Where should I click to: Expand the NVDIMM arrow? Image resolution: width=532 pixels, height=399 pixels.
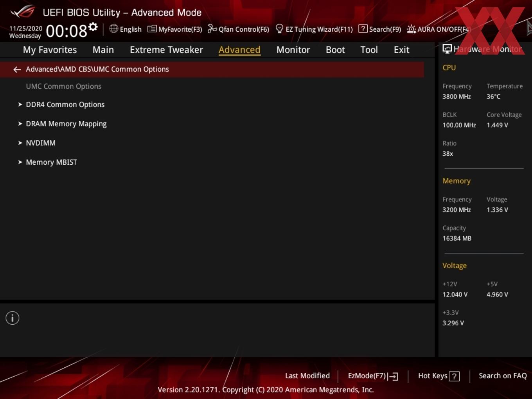click(20, 143)
